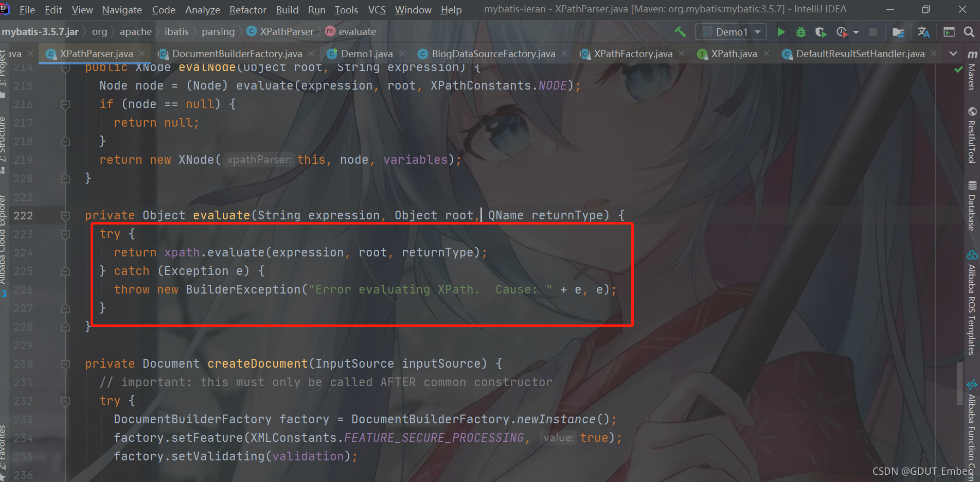Click the end-of-block fold marker at line 220
The image size is (980, 482).
65,179
